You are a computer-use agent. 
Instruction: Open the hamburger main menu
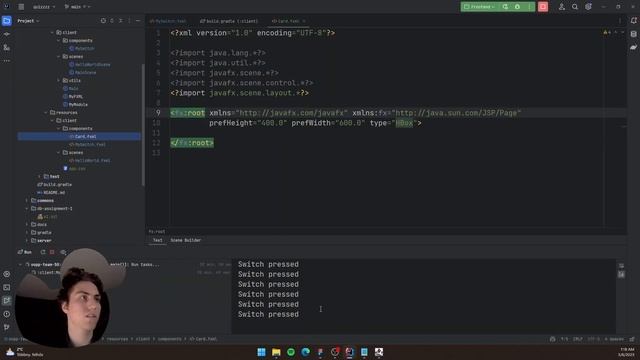pos(21,7)
